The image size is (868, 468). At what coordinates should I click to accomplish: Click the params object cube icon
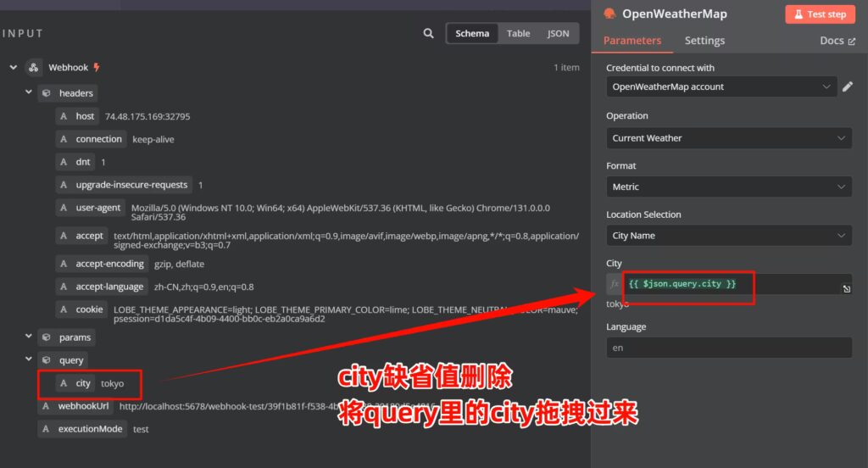(47, 337)
